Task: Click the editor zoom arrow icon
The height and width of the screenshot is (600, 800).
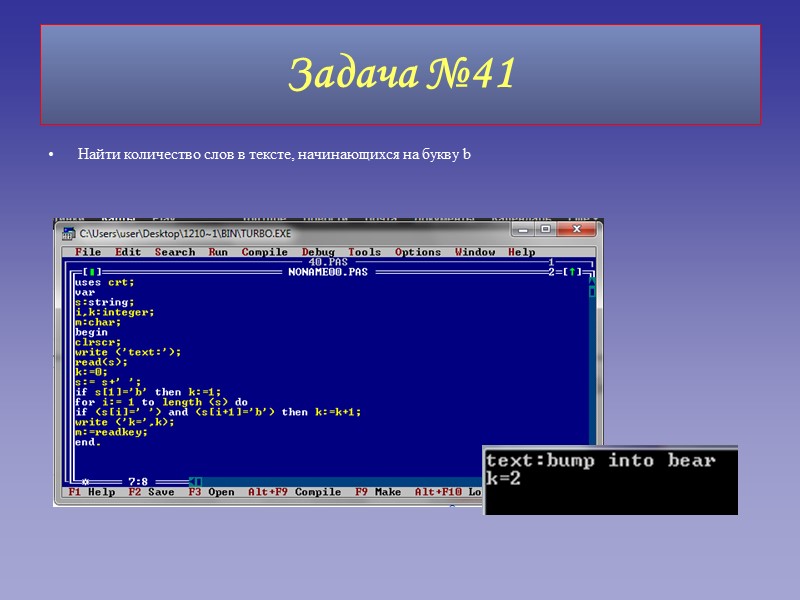Action: (572, 272)
